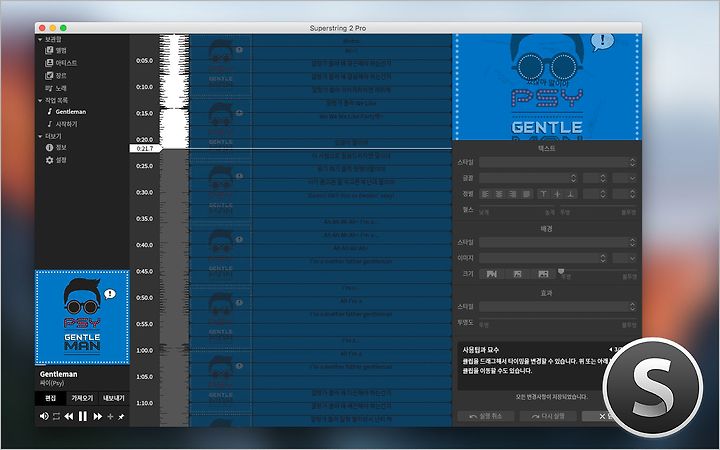Image resolution: width=720 pixels, height=450 pixels.
Task: Click the plus add icon in the player bar
Action: (x=110, y=416)
